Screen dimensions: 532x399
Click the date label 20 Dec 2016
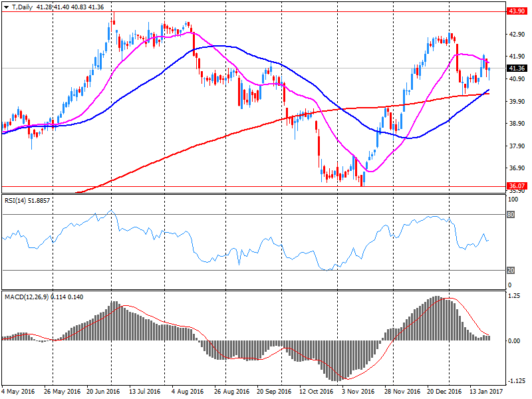click(444, 392)
